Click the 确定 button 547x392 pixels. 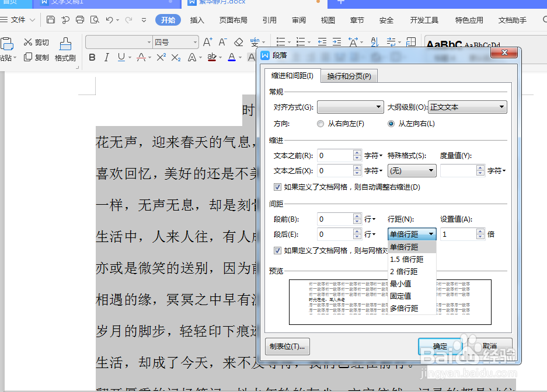click(x=440, y=346)
